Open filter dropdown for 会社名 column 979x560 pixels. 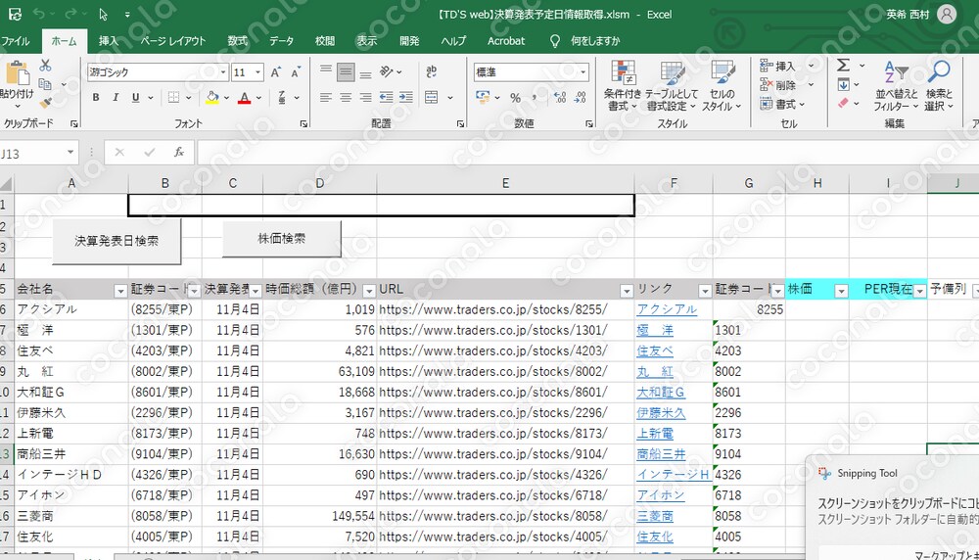pyautogui.click(x=120, y=291)
